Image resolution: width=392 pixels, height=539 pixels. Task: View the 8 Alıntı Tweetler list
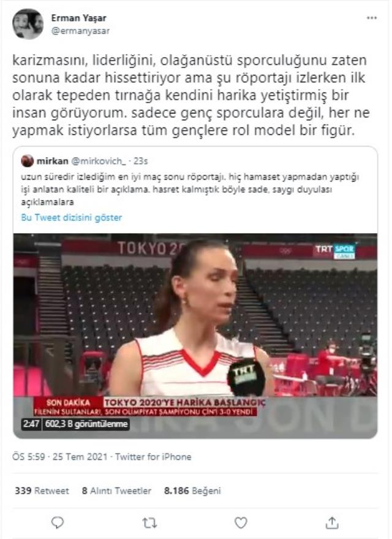coord(116,491)
